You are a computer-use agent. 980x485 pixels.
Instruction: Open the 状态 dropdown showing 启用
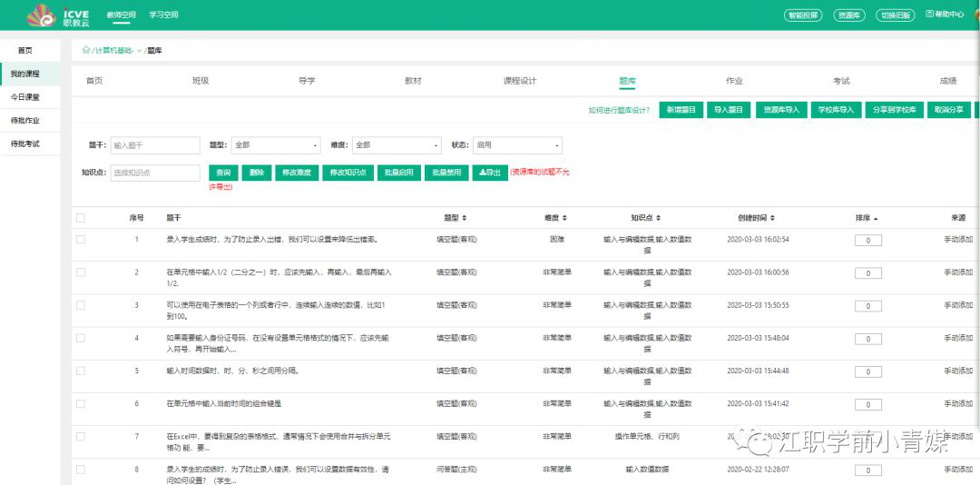click(x=517, y=145)
